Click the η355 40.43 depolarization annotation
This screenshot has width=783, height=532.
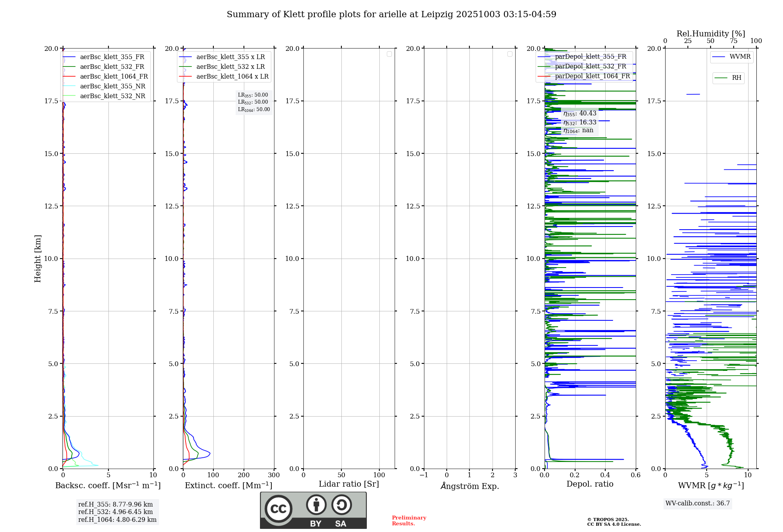pos(580,113)
